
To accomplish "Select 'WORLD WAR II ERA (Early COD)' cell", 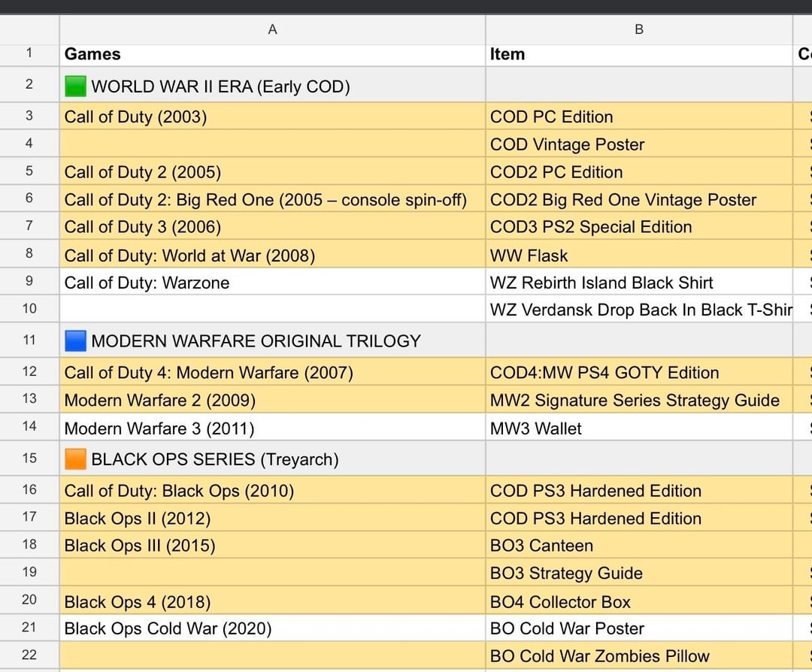I will tap(272, 85).
